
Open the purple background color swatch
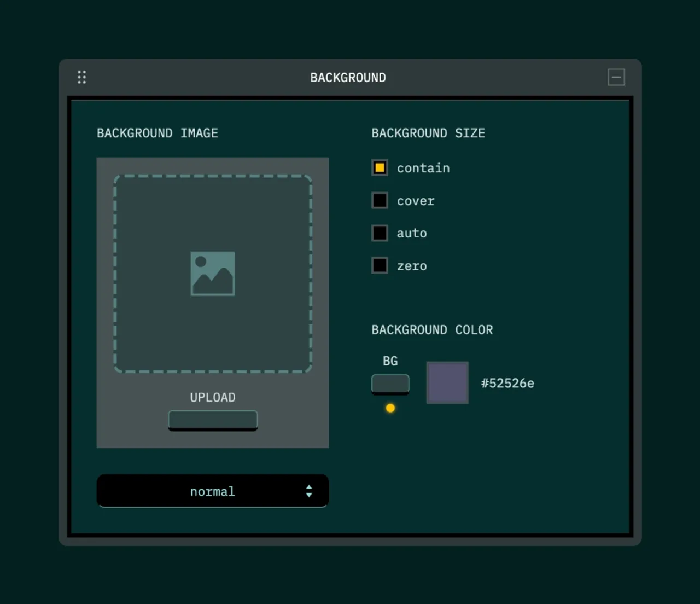click(x=447, y=383)
